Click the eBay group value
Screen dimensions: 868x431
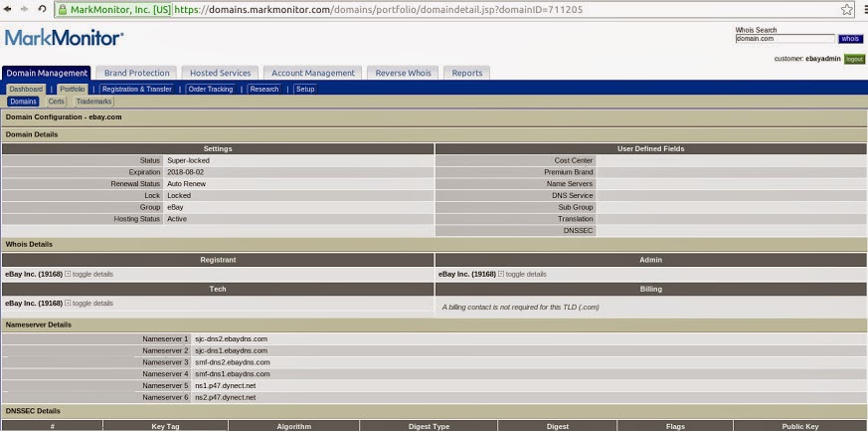pos(175,207)
